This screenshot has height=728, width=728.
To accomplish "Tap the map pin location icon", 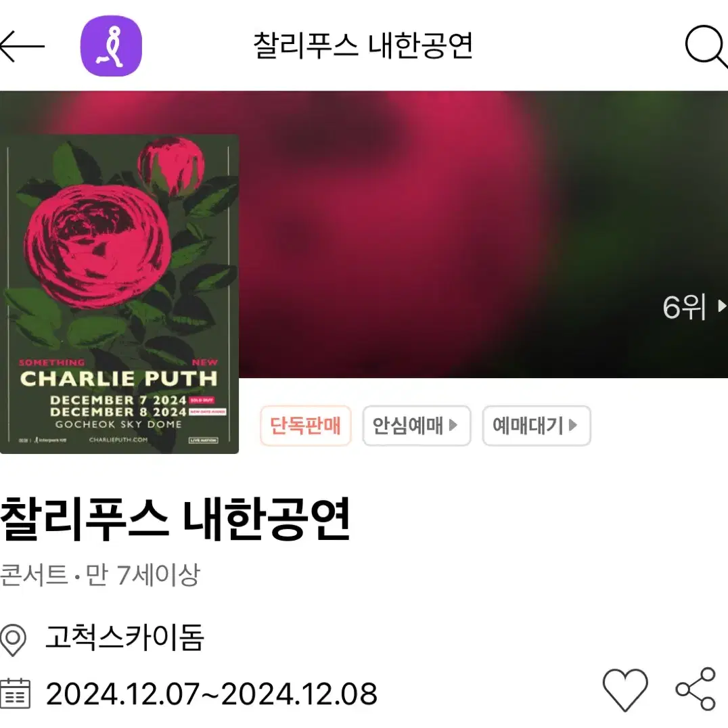I will coord(13,640).
